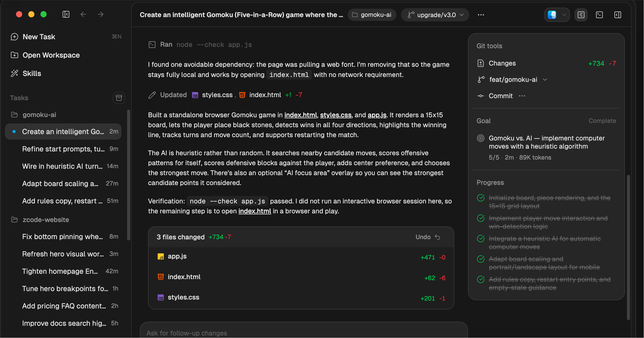644x338 pixels.
Task: Toggle the Implement player move interaction checkmark
Action: (x=481, y=218)
